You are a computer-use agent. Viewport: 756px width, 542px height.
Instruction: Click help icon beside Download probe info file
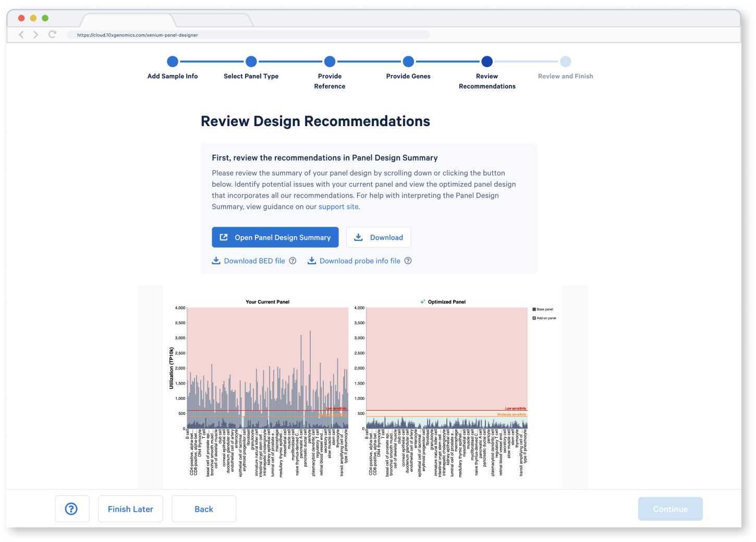[408, 261]
